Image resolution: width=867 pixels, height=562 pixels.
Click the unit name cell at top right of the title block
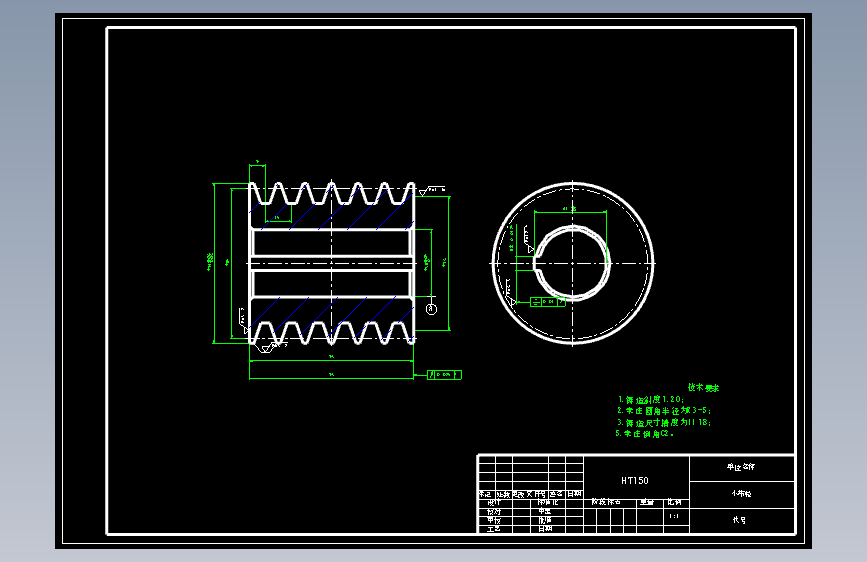point(741,467)
